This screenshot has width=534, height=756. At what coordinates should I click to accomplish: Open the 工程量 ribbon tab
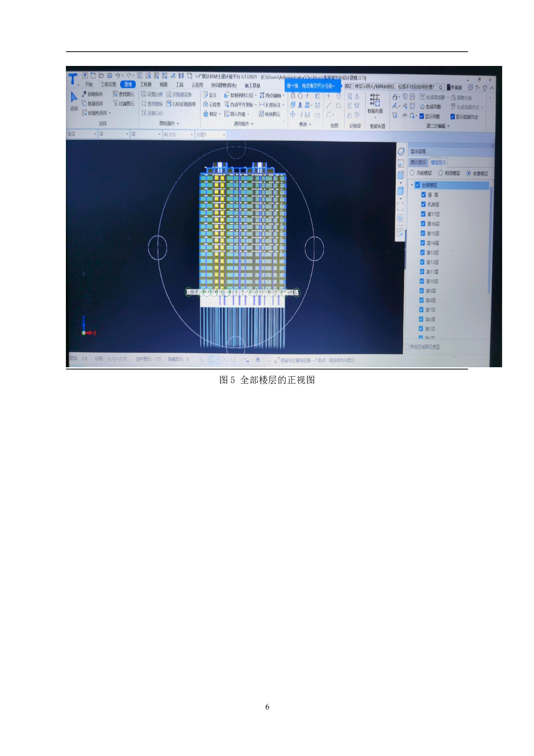[146, 84]
